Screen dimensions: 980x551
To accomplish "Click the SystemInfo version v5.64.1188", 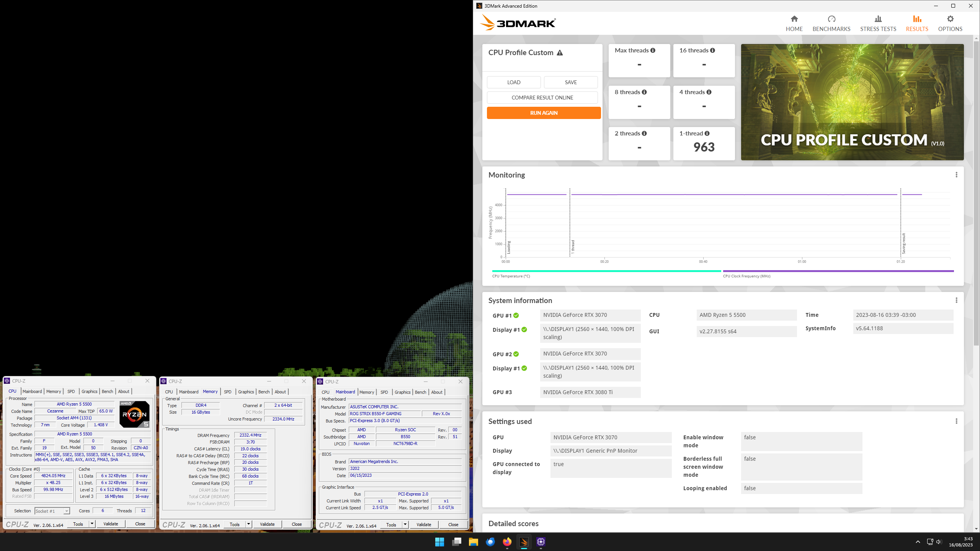I will pyautogui.click(x=903, y=328).
